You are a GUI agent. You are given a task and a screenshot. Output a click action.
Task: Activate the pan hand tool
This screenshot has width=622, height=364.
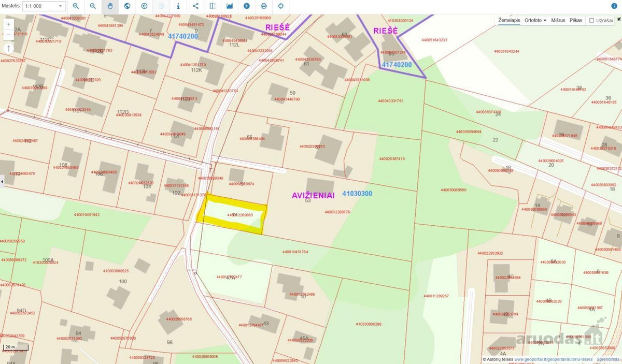[x=110, y=6]
